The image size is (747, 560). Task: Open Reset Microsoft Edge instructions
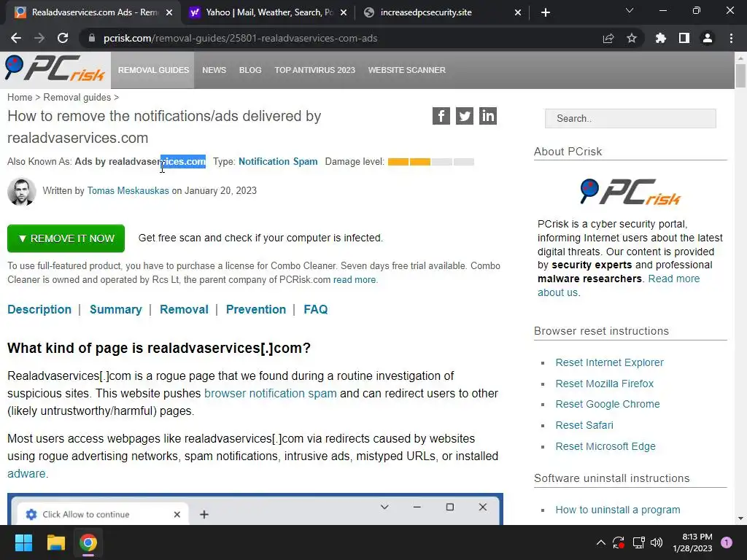coord(605,446)
